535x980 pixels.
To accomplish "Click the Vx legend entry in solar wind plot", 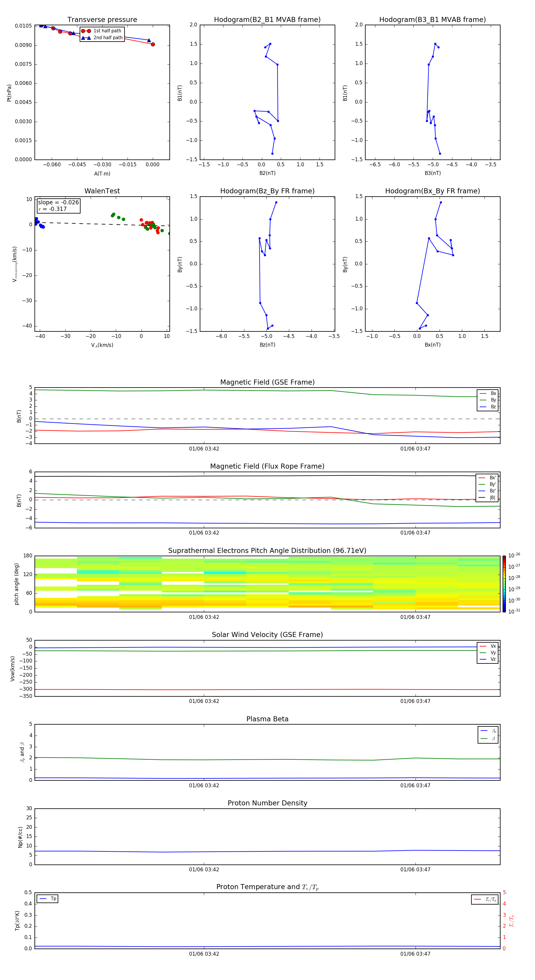I will point(488,646).
